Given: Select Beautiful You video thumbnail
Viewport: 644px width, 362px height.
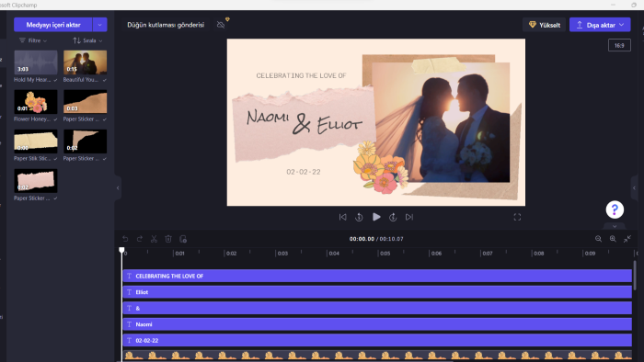Looking at the screenshot, I should point(85,62).
